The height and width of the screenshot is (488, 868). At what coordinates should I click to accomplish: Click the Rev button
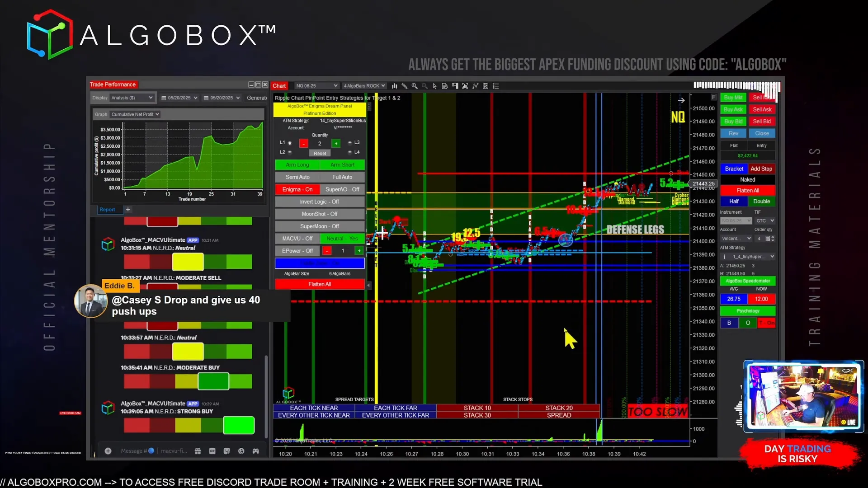[733, 133]
